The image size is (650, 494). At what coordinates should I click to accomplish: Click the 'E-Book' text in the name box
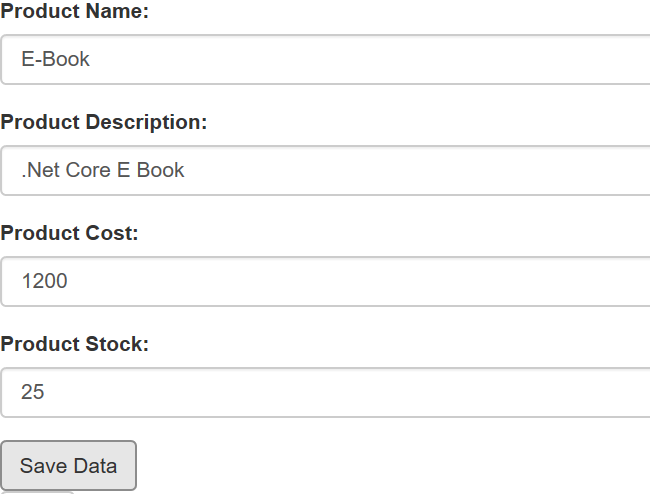(56, 60)
